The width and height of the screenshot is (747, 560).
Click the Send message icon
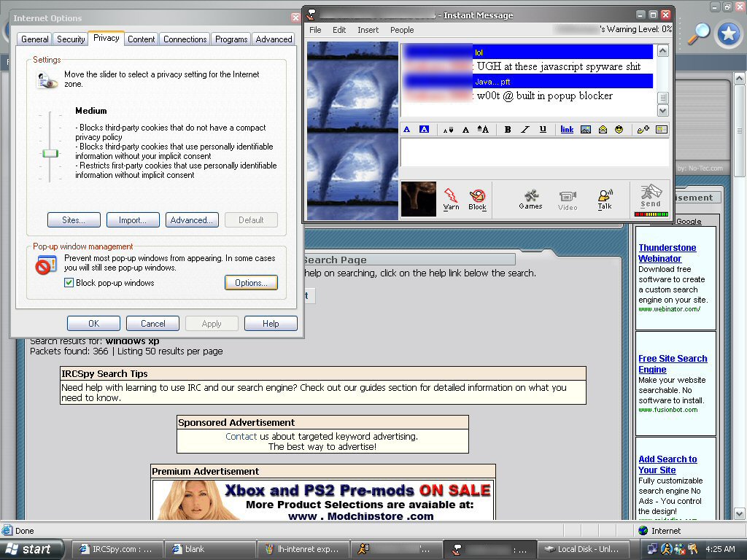650,197
